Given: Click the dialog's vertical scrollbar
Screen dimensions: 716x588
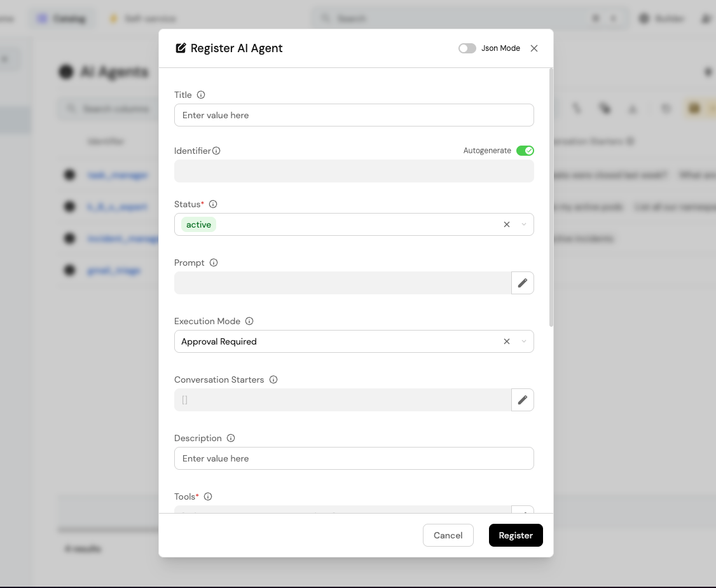Looking at the screenshot, I should (x=551, y=197).
